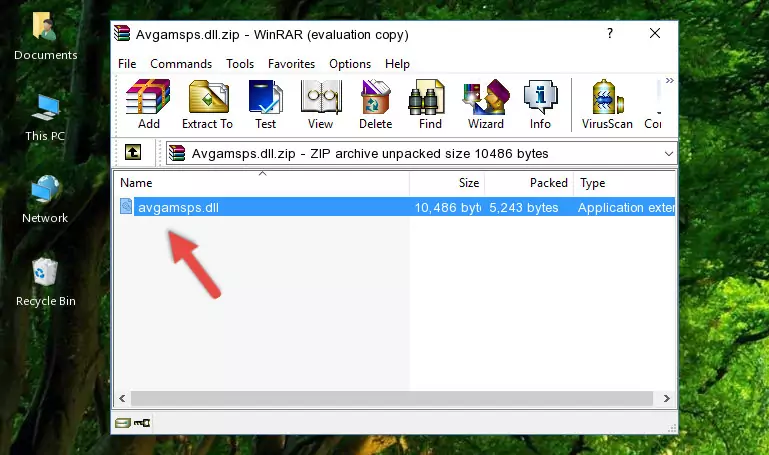Click archive icon in the address bar
The width and height of the screenshot is (769, 455).
tap(177, 153)
